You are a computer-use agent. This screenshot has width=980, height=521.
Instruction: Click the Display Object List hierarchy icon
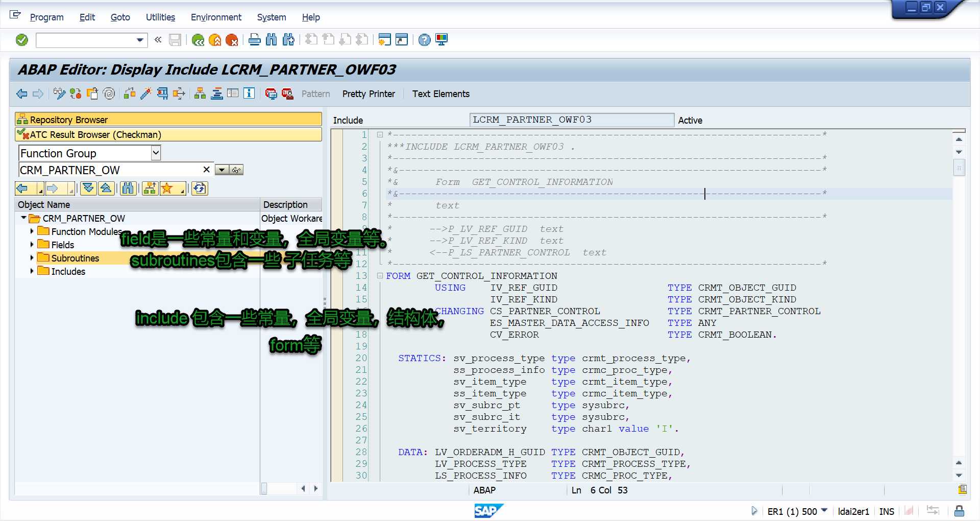(x=200, y=94)
